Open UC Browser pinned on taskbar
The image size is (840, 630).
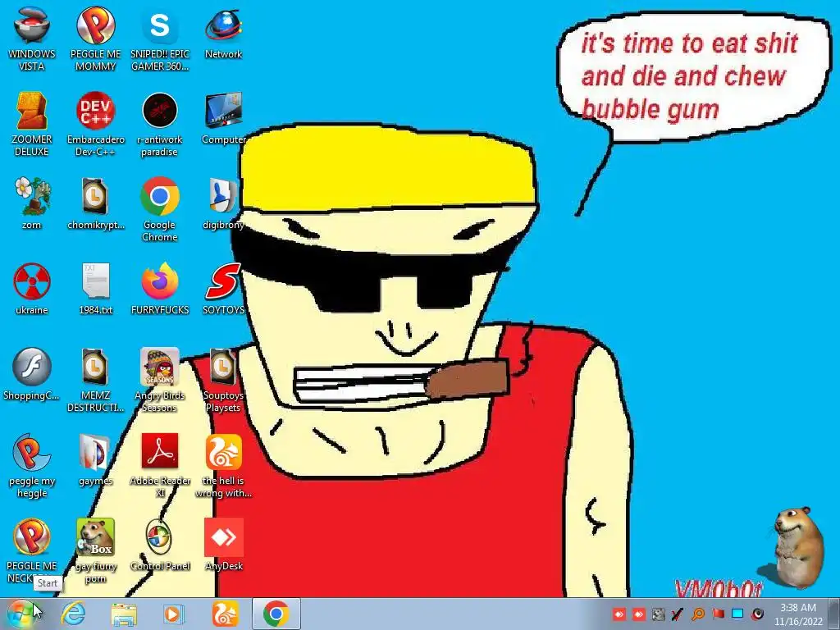[225, 614]
